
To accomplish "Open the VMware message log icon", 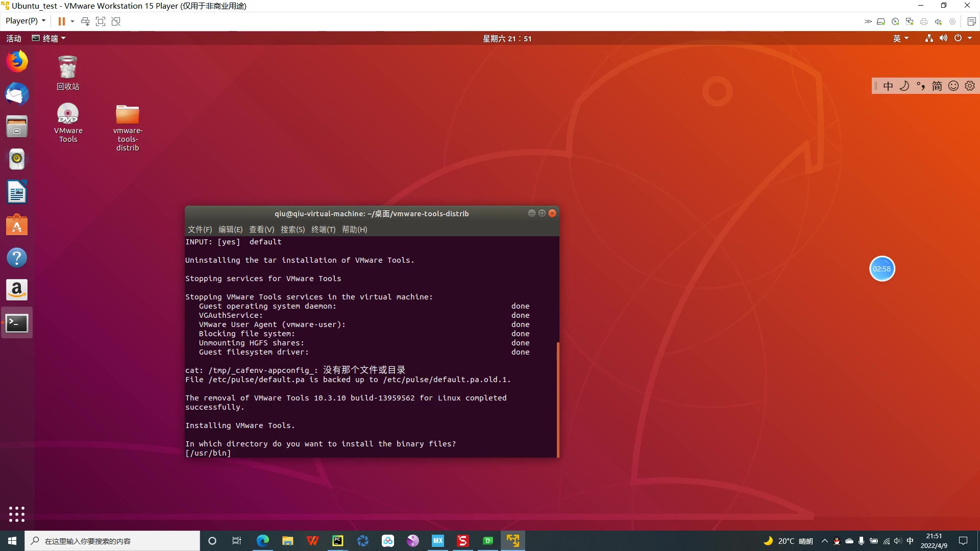I will [972, 21].
